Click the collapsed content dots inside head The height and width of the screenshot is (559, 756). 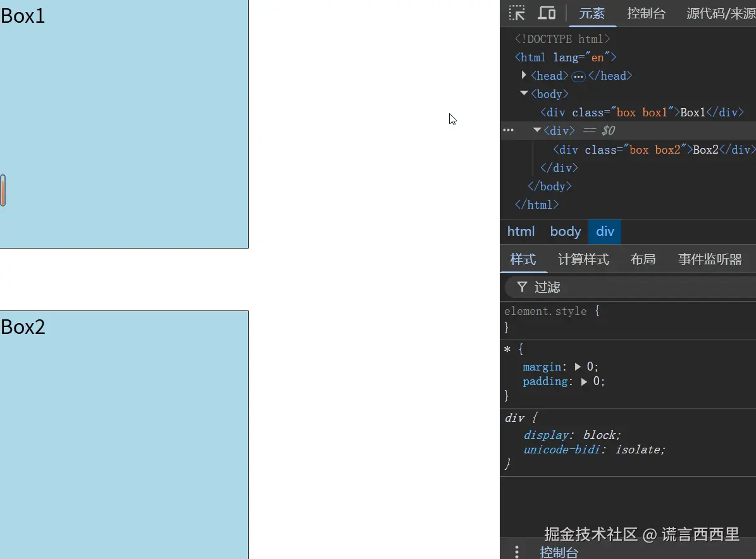tap(578, 76)
